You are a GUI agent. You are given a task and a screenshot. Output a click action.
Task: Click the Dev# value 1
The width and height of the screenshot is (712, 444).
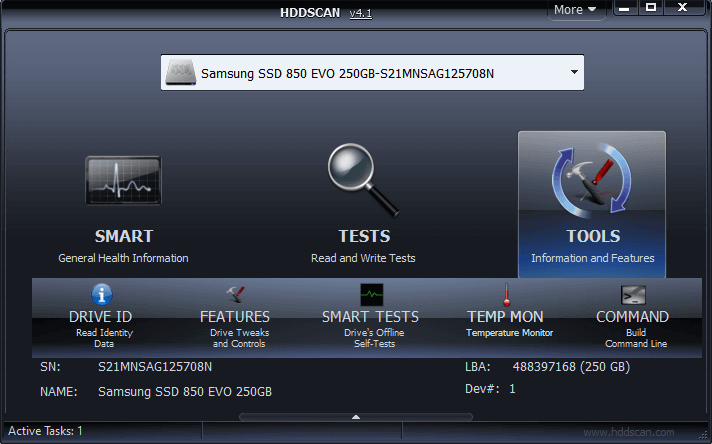(x=512, y=389)
